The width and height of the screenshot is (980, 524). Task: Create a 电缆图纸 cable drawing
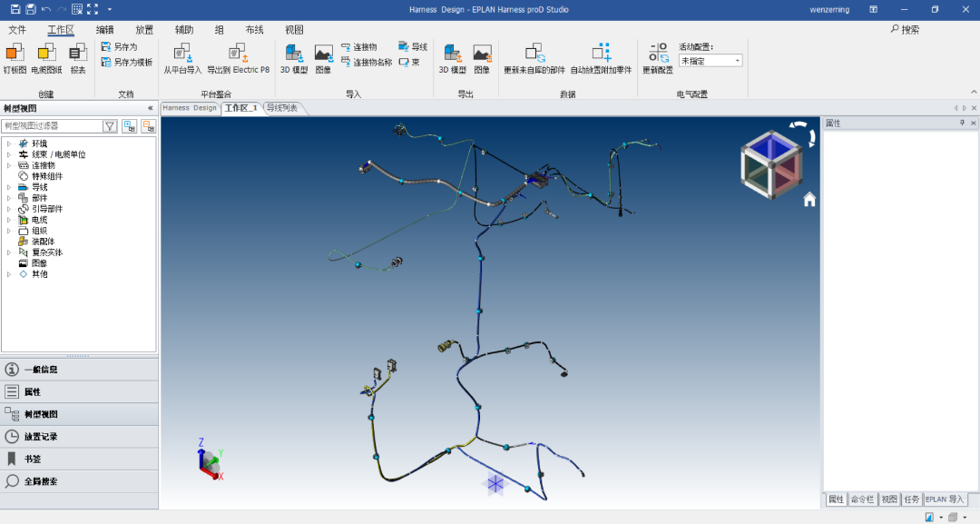[46, 59]
